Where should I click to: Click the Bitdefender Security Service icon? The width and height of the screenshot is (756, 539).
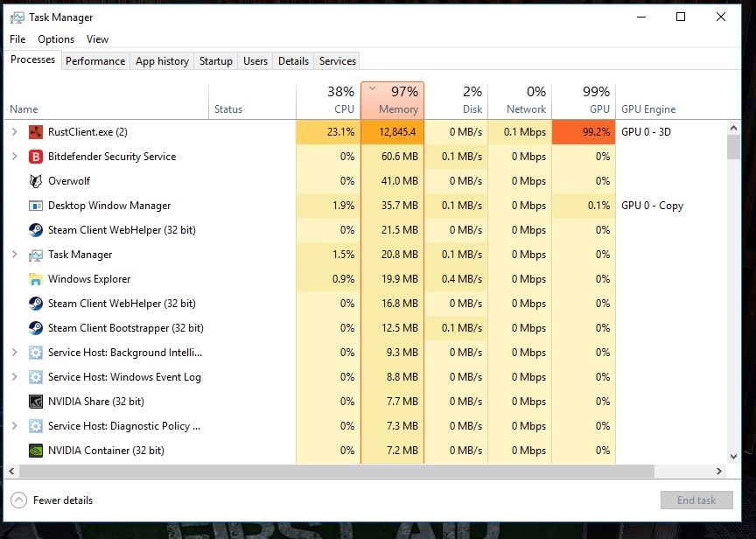point(36,157)
